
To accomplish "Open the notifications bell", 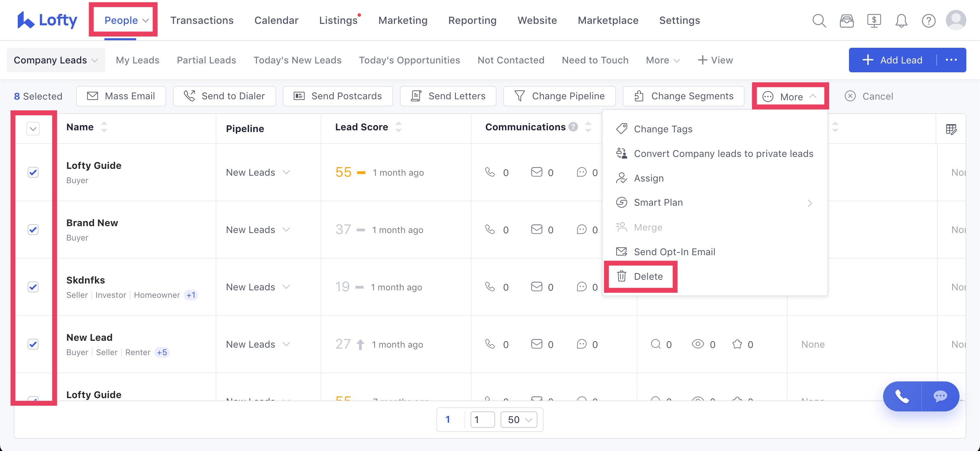I will 901,20.
